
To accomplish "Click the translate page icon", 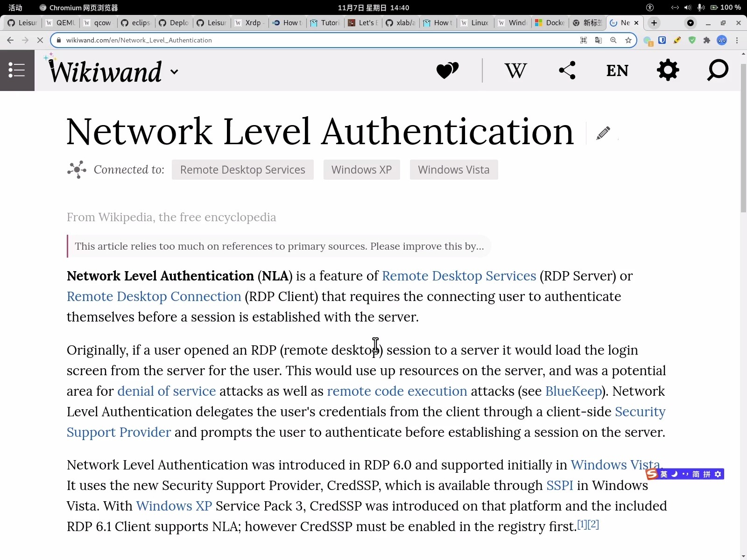I will 599,40.
